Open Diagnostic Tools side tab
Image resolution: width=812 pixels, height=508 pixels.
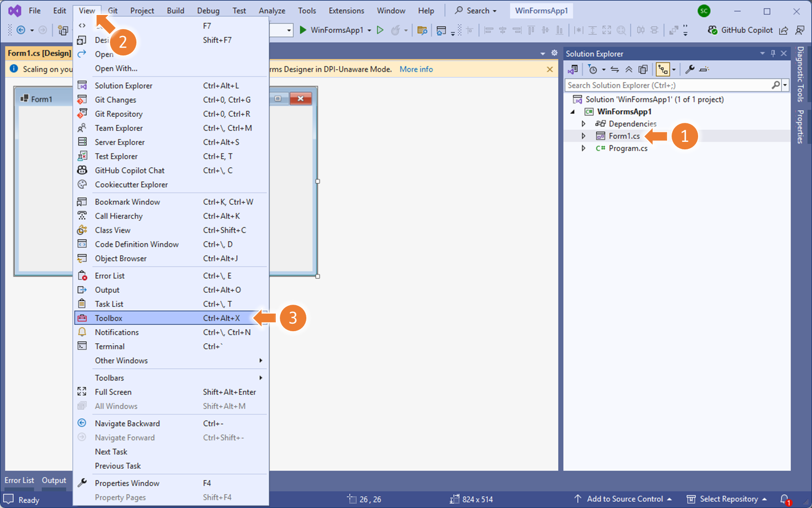coord(800,74)
